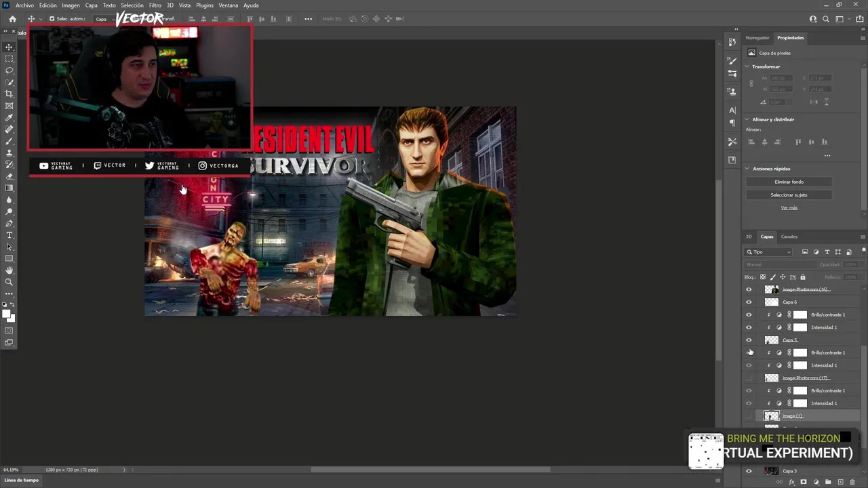The height and width of the screenshot is (488, 868).
Task: Select the Hand tool
Action: (x=9, y=270)
